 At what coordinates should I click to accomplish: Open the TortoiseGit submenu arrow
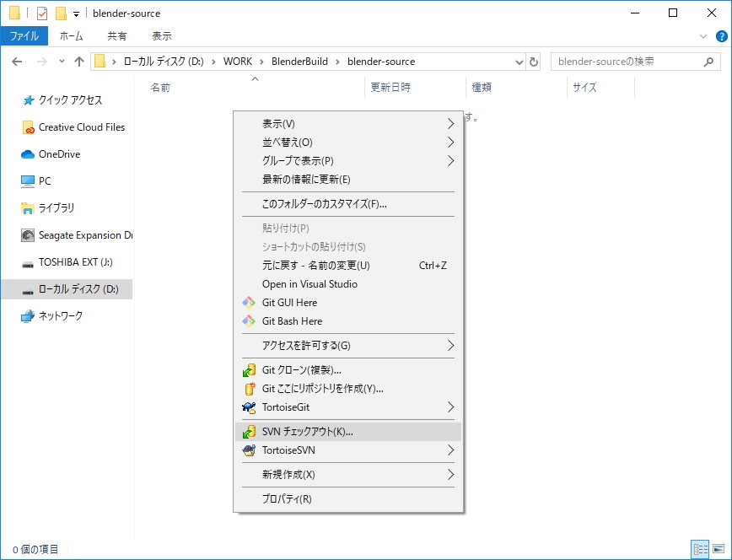point(450,407)
